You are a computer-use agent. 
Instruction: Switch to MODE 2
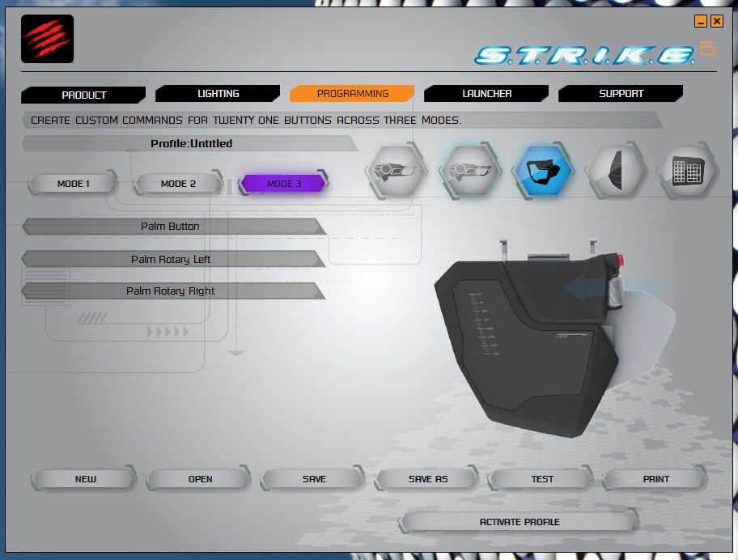pos(178,184)
